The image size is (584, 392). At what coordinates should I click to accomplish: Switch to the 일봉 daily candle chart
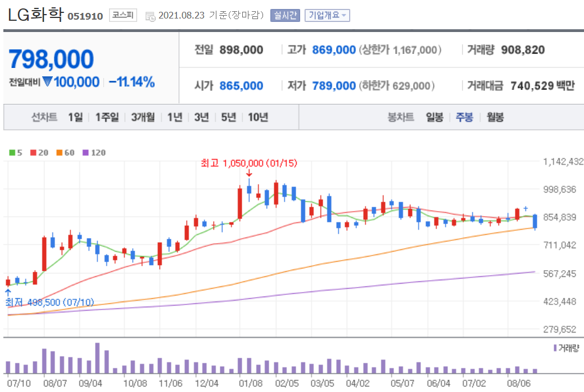pos(434,117)
